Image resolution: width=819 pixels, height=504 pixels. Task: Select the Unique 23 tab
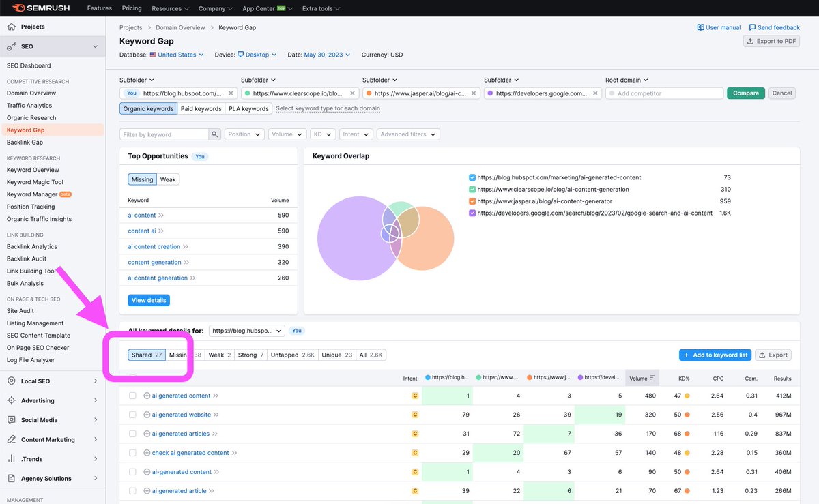pos(337,355)
